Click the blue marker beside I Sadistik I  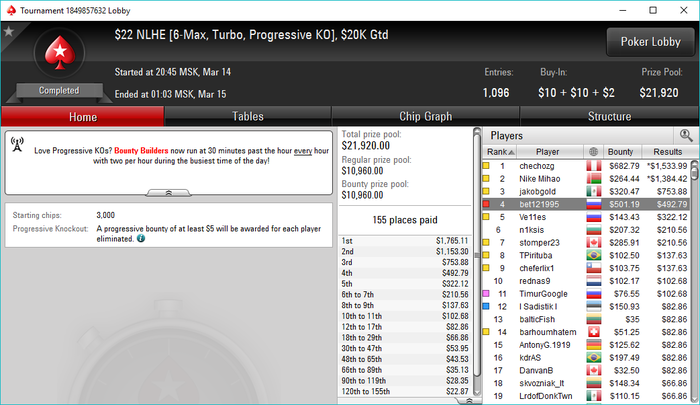click(x=486, y=306)
